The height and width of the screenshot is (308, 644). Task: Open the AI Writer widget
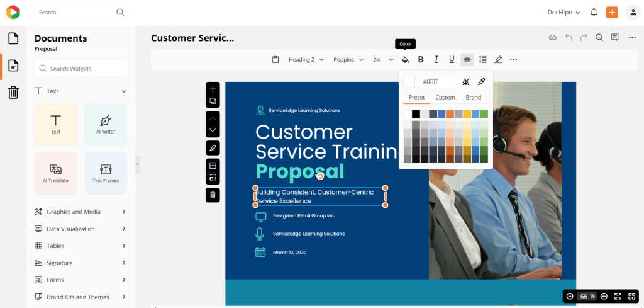[106, 125]
